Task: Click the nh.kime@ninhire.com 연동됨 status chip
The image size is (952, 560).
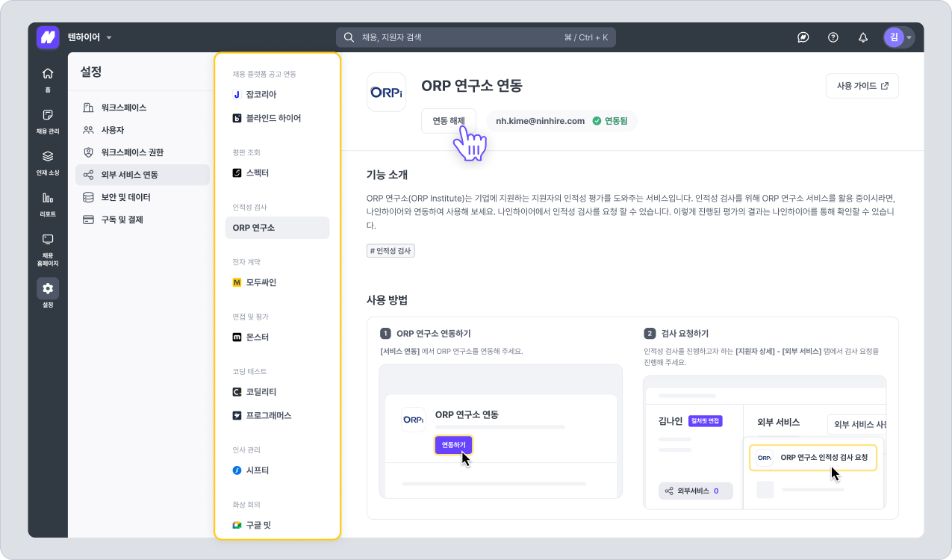Action: click(562, 120)
